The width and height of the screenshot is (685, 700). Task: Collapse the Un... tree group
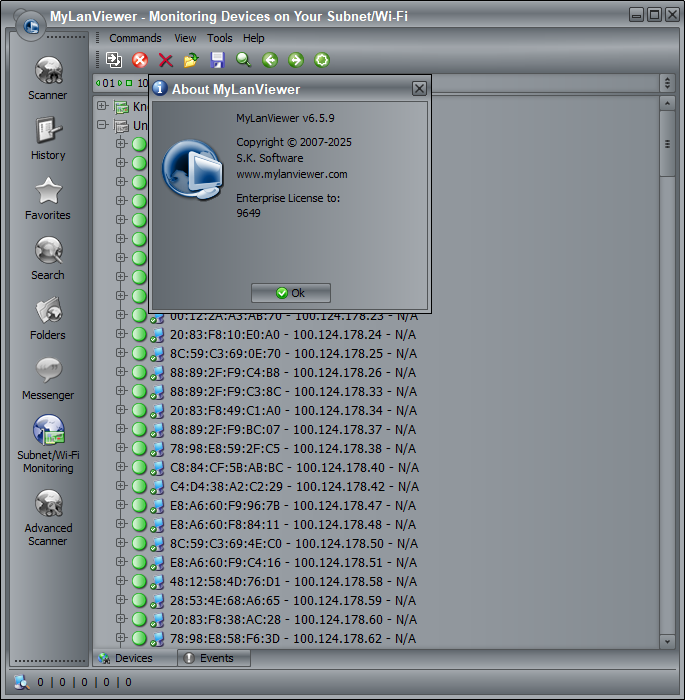[x=102, y=125]
